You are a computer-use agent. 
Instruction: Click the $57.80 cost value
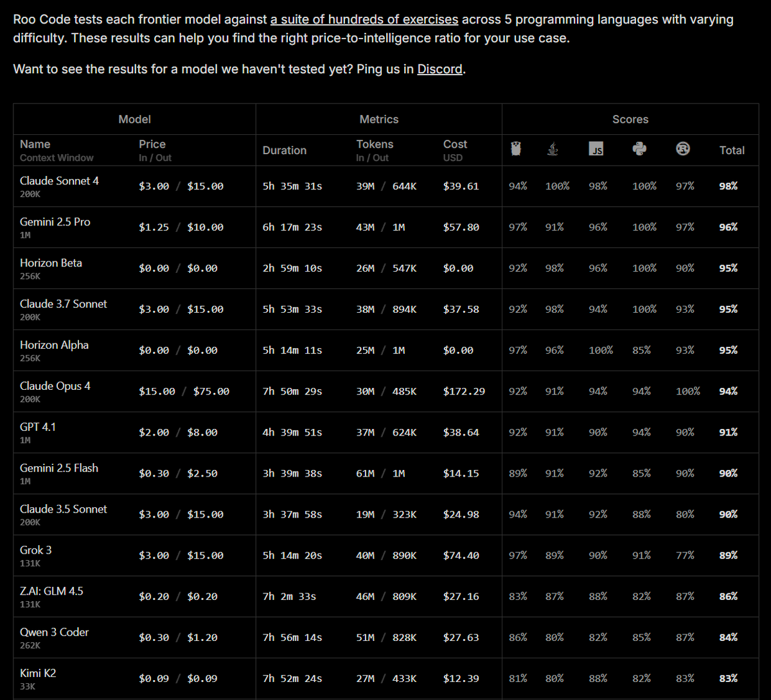pos(461,227)
